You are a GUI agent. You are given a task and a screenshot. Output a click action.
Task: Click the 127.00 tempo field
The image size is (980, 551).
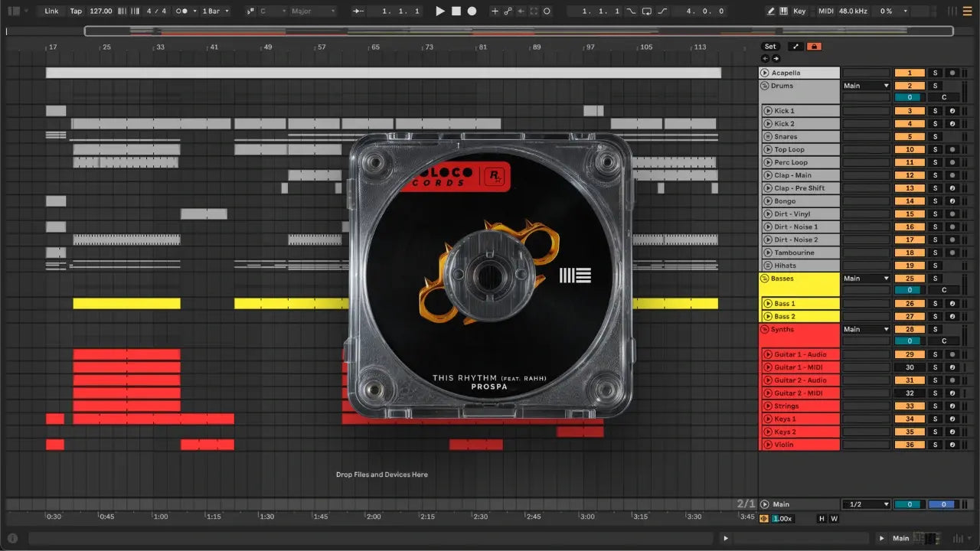tap(100, 11)
